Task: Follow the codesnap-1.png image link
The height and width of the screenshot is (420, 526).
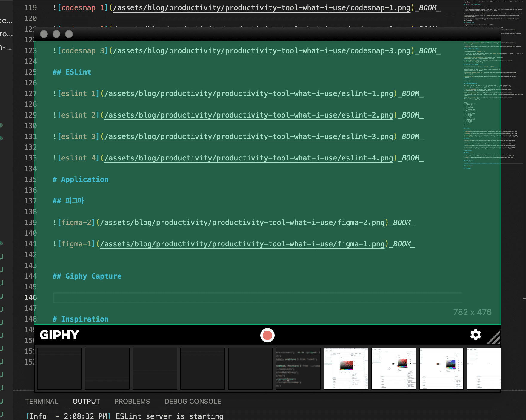Action: tap(262, 8)
